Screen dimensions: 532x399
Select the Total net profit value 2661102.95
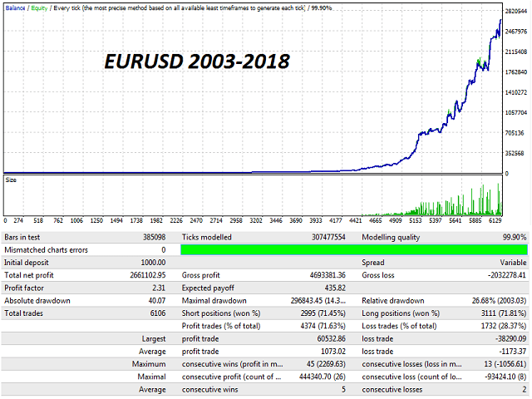coord(143,274)
